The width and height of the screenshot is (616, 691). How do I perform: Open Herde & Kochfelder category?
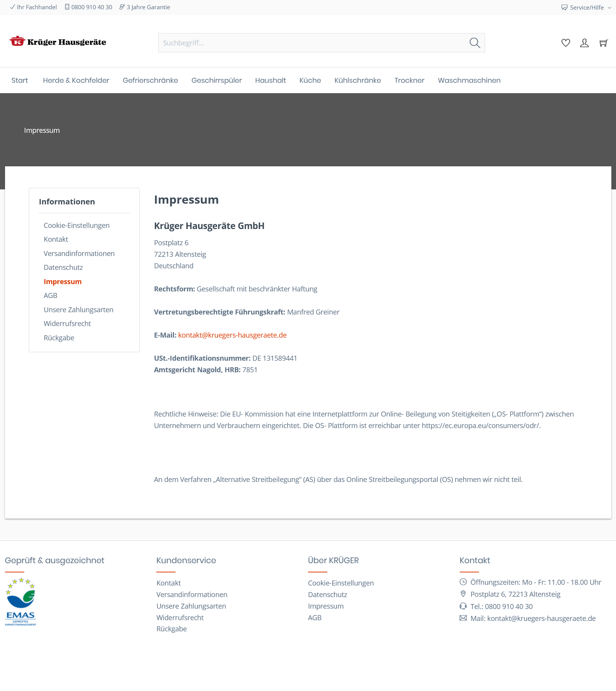[x=76, y=80]
